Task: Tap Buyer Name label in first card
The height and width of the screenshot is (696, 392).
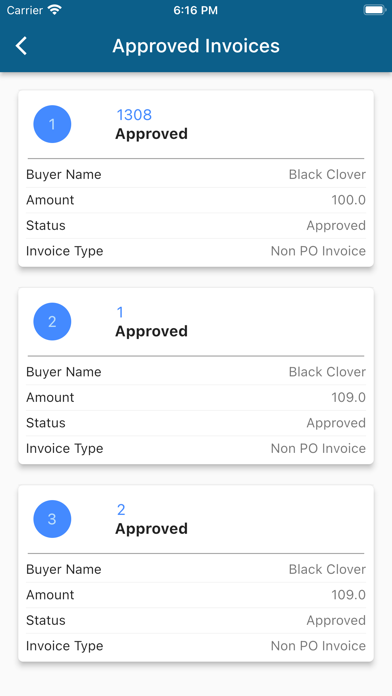Action: click(x=63, y=175)
